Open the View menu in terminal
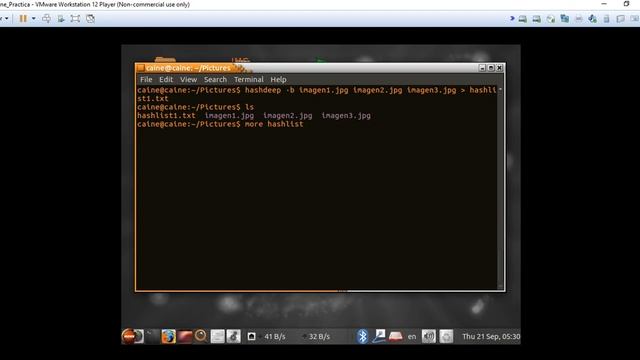Screen dimensions: 640x360 click(x=188, y=80)
